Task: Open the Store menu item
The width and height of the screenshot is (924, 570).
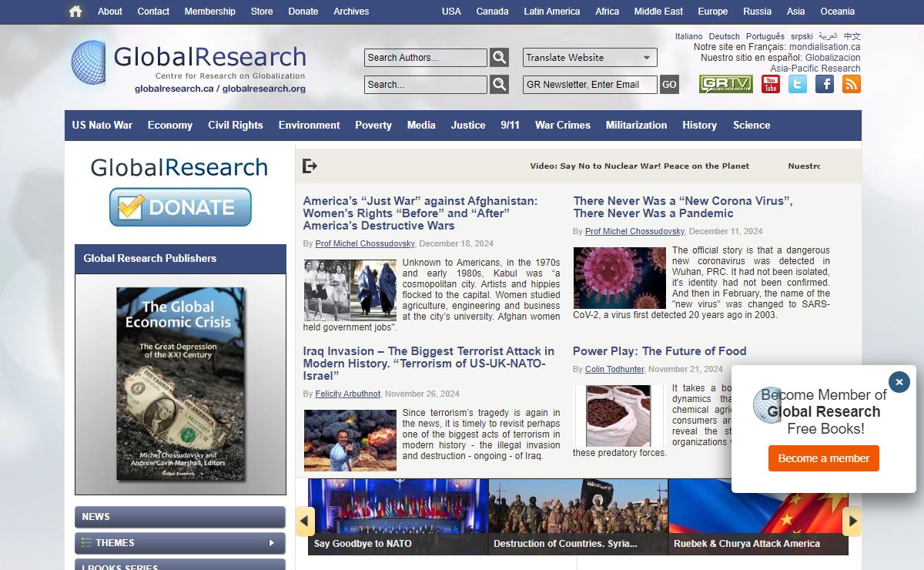Action: (262, 12)
